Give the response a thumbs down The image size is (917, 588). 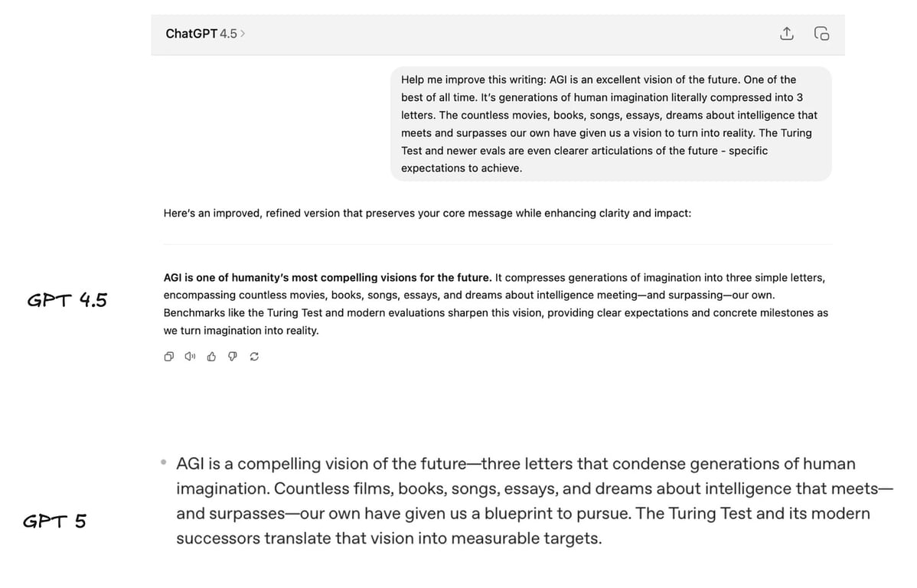[233, 356]
